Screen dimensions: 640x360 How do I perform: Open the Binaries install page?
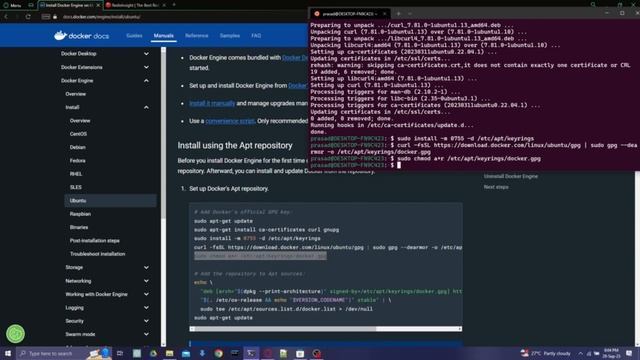[79, 227]
